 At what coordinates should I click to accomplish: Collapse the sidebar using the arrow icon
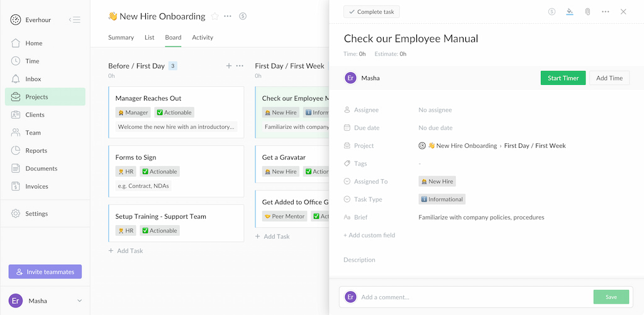coord(74,19)
